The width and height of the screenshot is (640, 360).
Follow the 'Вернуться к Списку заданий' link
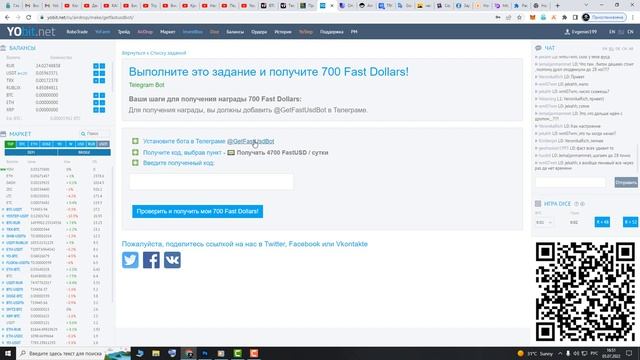(x=154, y=53)
